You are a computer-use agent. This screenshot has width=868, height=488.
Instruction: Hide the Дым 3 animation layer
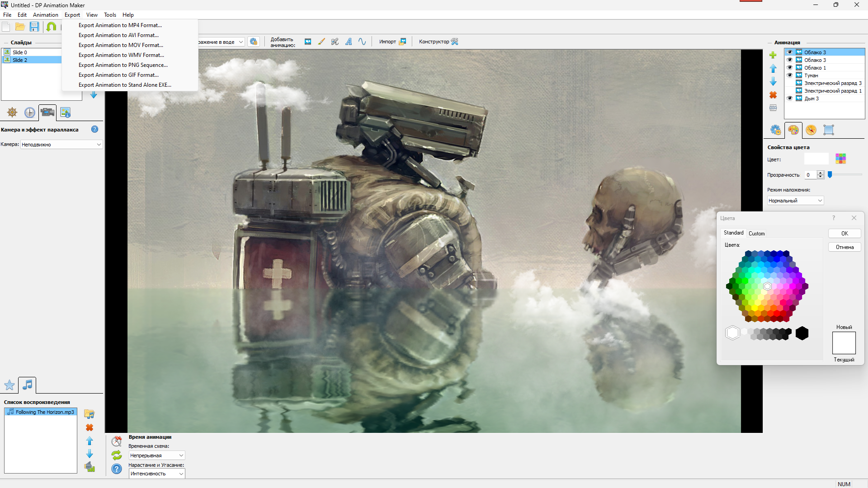[x=790, y=98]
